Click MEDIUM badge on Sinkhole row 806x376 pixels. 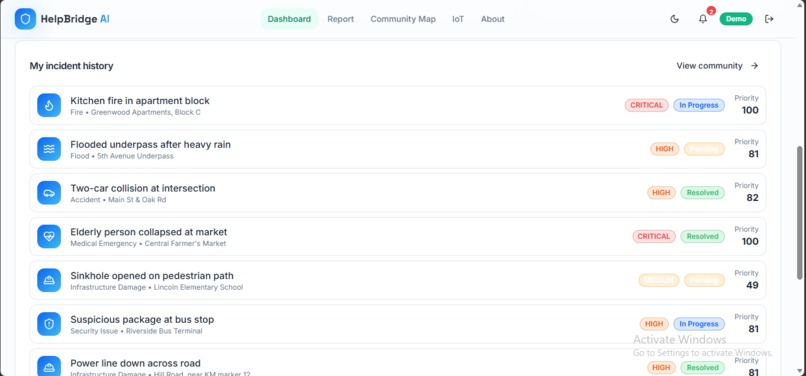pyautogui.click(x=658, y=280)
